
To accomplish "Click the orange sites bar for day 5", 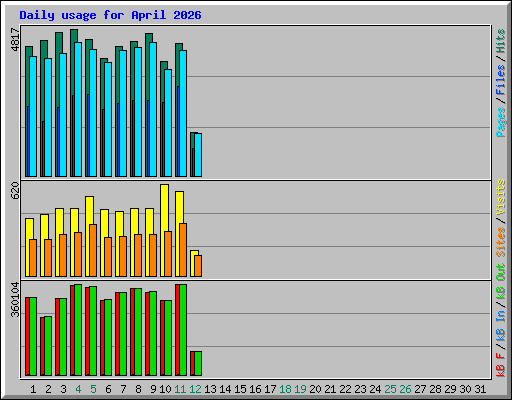I will coord(93,250).
